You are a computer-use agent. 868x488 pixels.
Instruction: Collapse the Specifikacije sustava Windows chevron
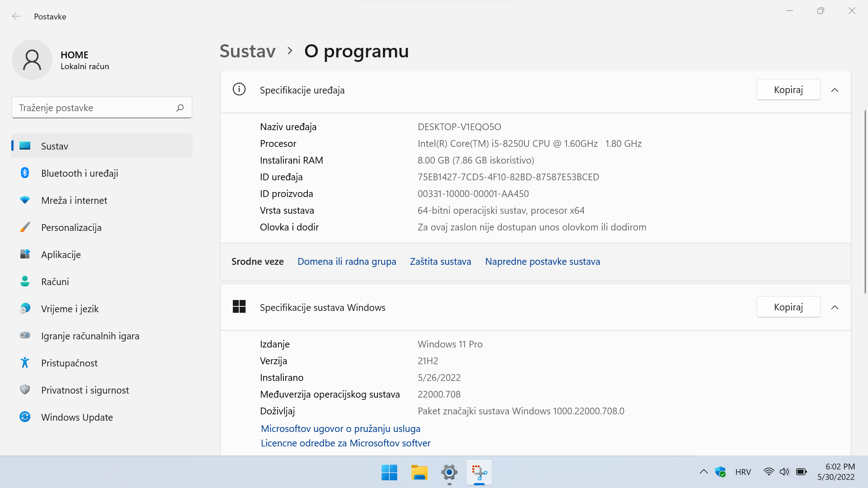tap(835, 307)
